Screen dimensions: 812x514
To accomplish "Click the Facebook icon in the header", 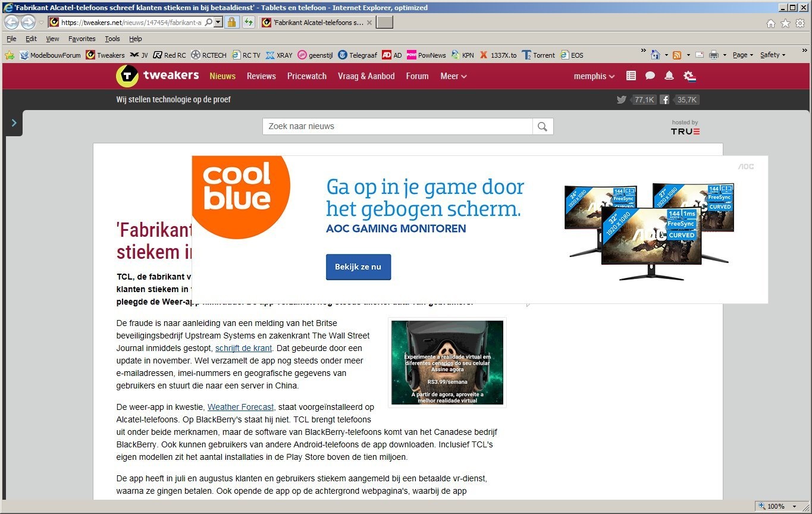I will coord(664,99).
